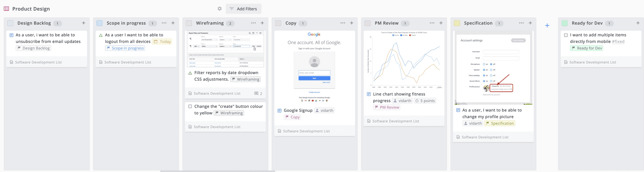Add a card to Design Backlog column
Image resolution: width=644 pixels, height=172 pixels.
click(84, 23)
